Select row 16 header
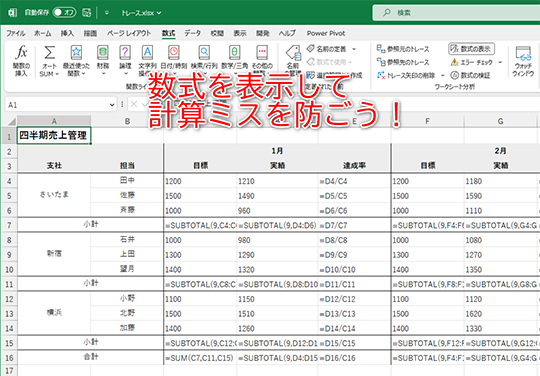This screenshot has width=540, height=376. click(x=9, y=358)
